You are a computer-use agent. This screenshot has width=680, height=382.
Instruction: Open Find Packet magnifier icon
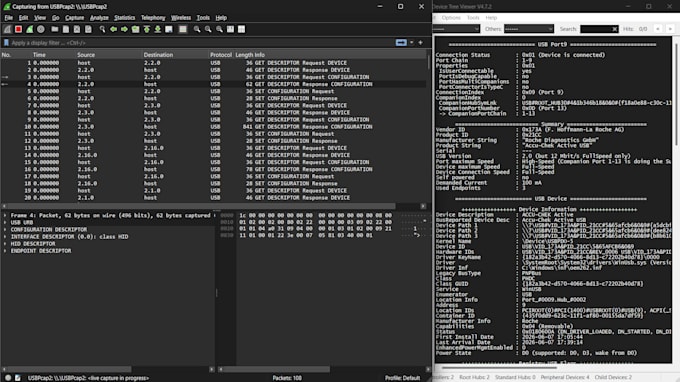[x=102, y=29]
